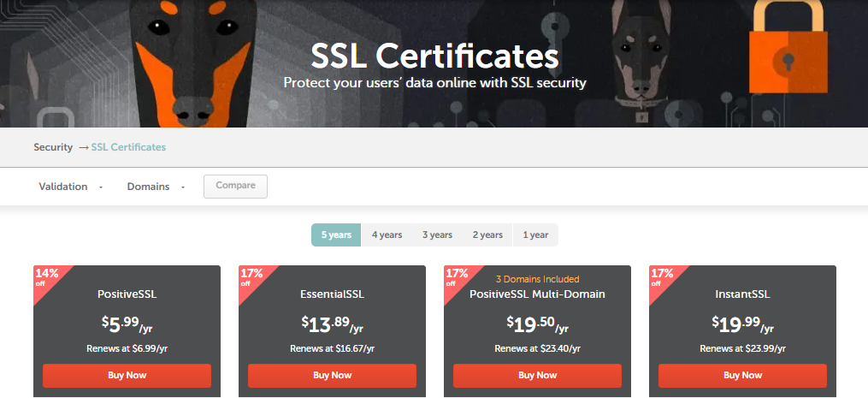Viewport: 868px width, 398px height.
Task: Buy Now for PositiveSSL Multi-Domain
Action: pos(538,375)
